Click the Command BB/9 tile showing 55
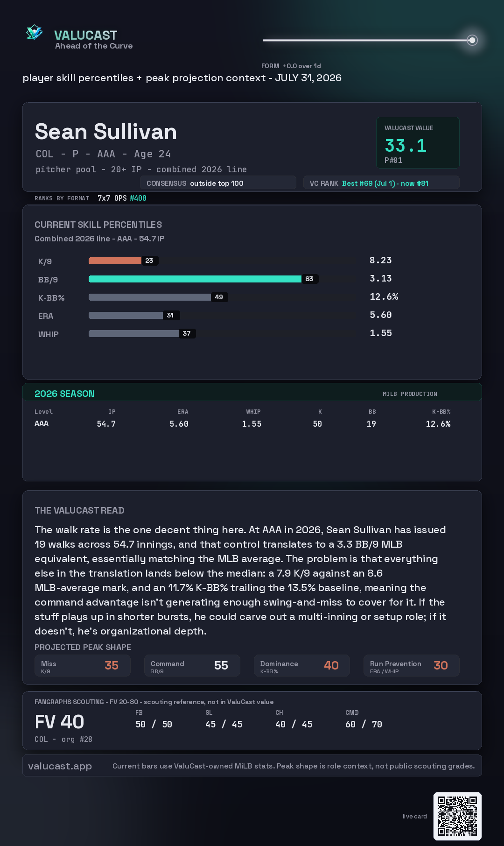504x846 pixels. click(x=192, y=666)
